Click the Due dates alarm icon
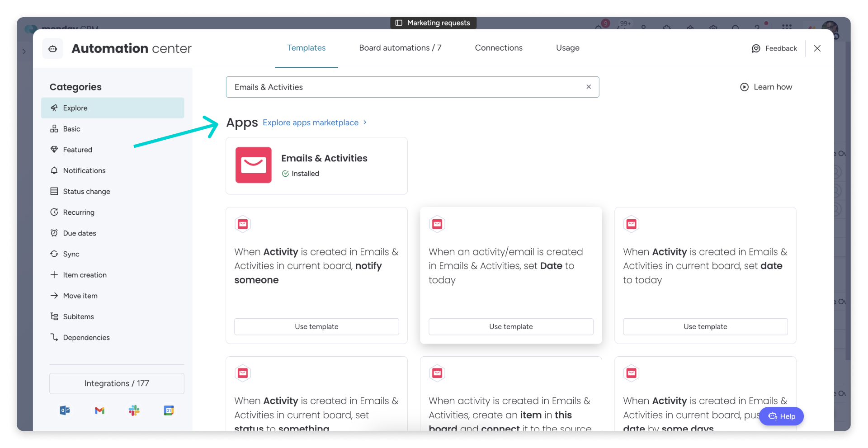The image size is (868, 448). point(54,233)
